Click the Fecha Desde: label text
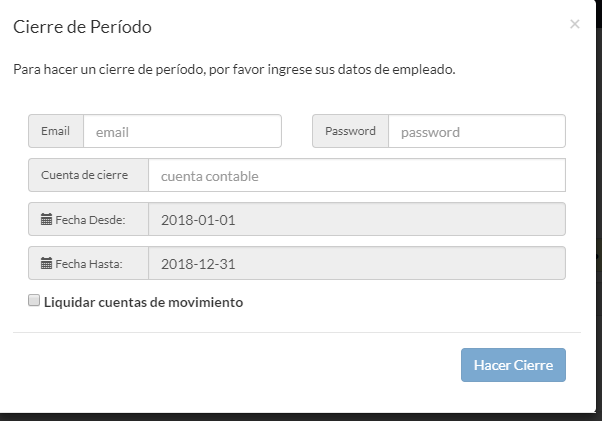Screen dimensions: 602x421 (90, 220)
